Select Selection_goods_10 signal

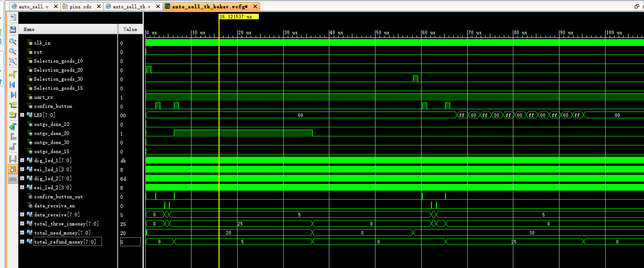point(58,61)
